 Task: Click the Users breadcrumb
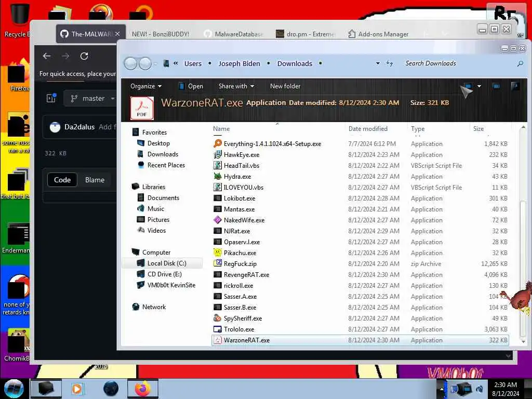pyautogui.click(x=193, y=63)
